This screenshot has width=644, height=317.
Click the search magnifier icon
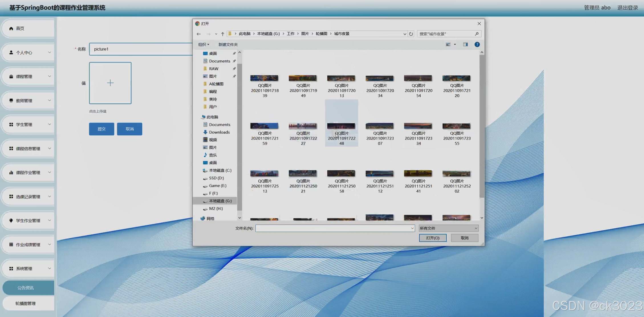[x=477, y=34]
